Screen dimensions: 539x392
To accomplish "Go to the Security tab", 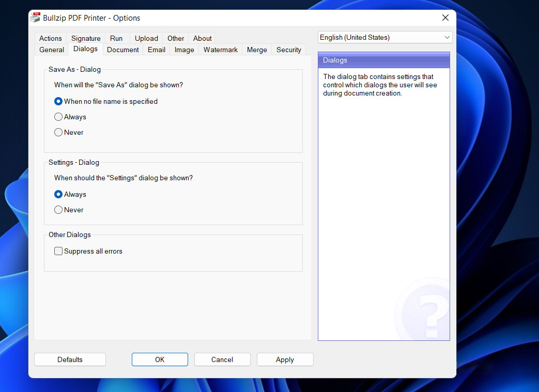I will 288,50.
